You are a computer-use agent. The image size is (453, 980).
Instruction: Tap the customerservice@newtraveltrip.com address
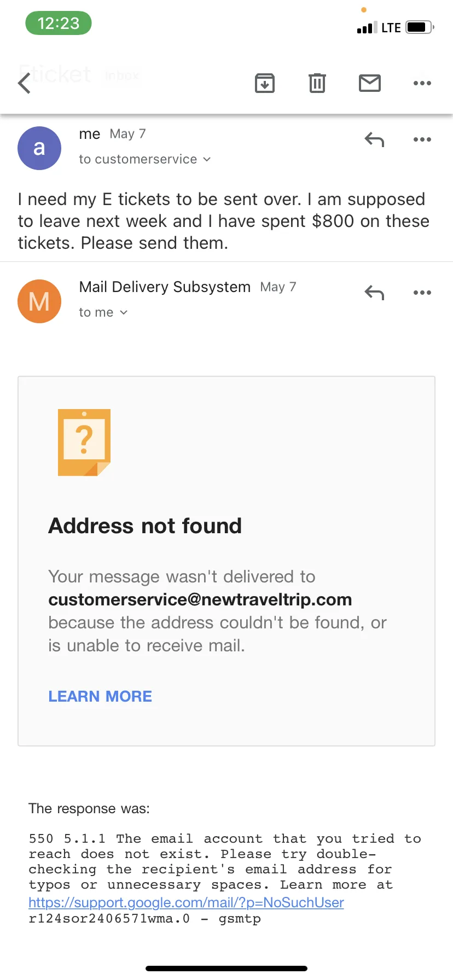click(200, 599)
